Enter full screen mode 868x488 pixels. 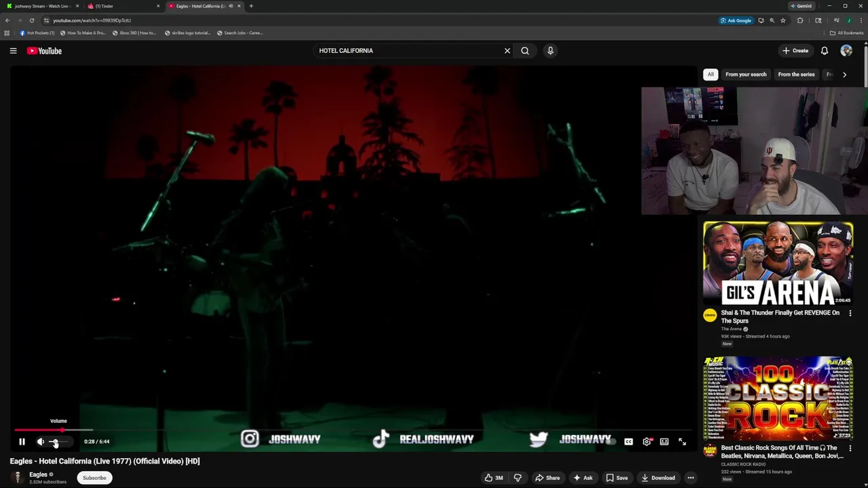682,442
